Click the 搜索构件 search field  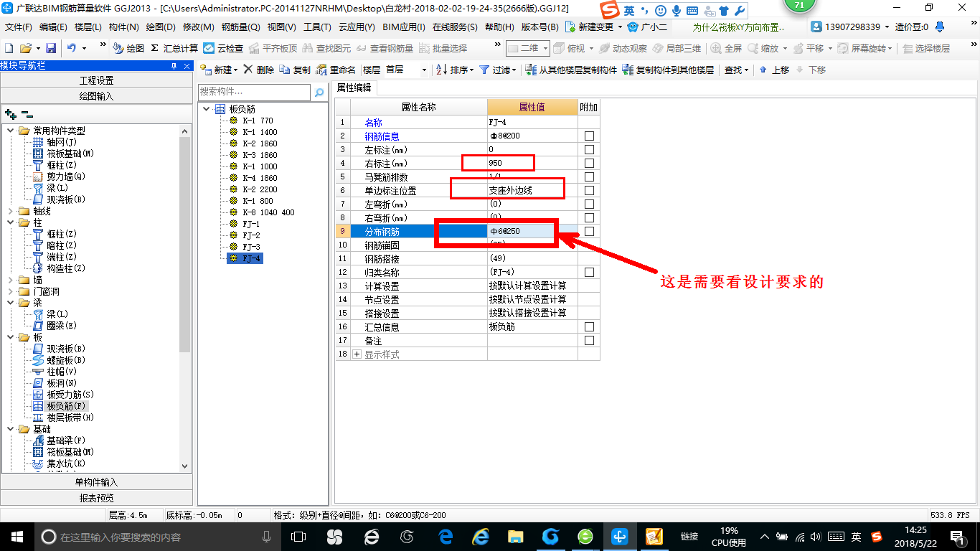[x=254, y=92]
